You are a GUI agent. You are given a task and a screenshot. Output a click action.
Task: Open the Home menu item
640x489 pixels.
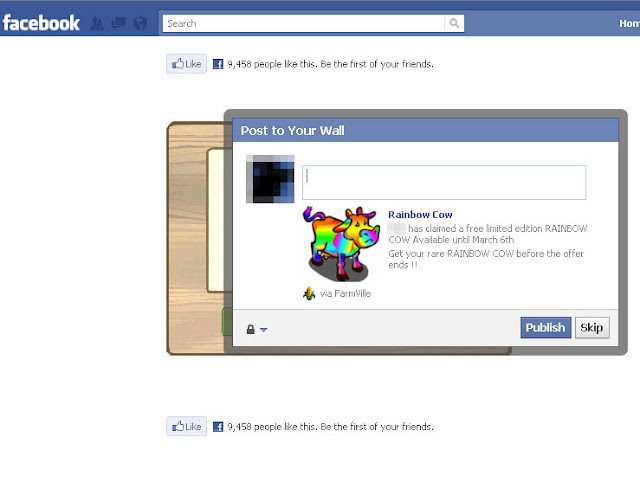pyautogui.click(x=629, y=24)
